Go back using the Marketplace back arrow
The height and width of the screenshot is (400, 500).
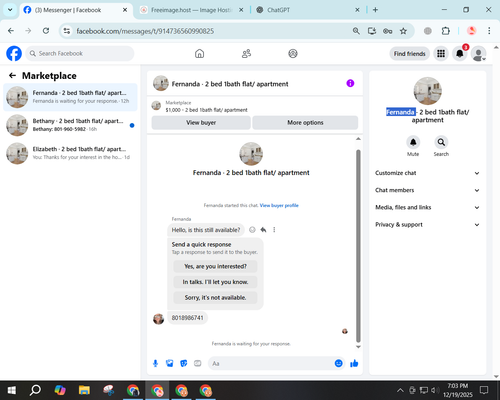(x=12, y=76)
